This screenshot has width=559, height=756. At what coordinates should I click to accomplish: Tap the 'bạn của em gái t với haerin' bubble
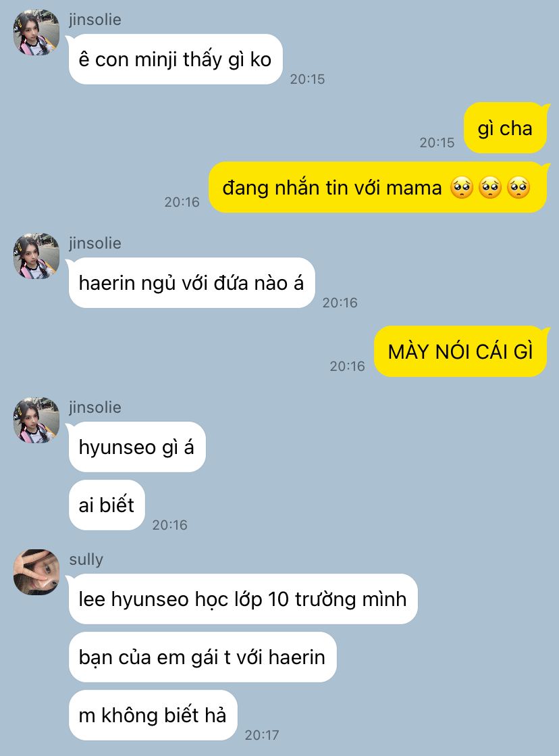click(x=203, y=657)
